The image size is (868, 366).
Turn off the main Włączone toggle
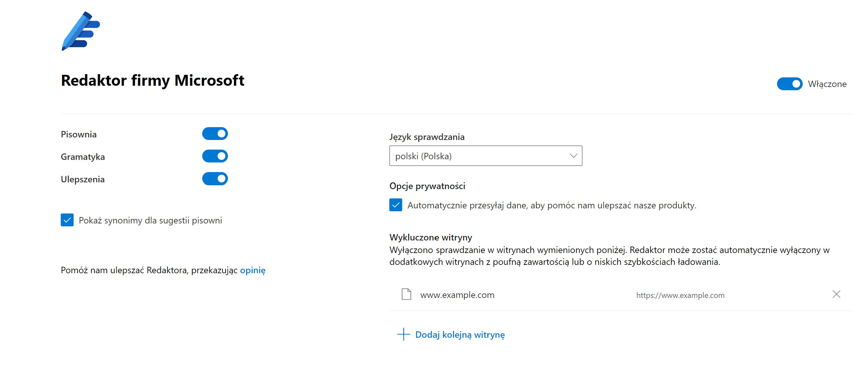[x=790, y=84]
